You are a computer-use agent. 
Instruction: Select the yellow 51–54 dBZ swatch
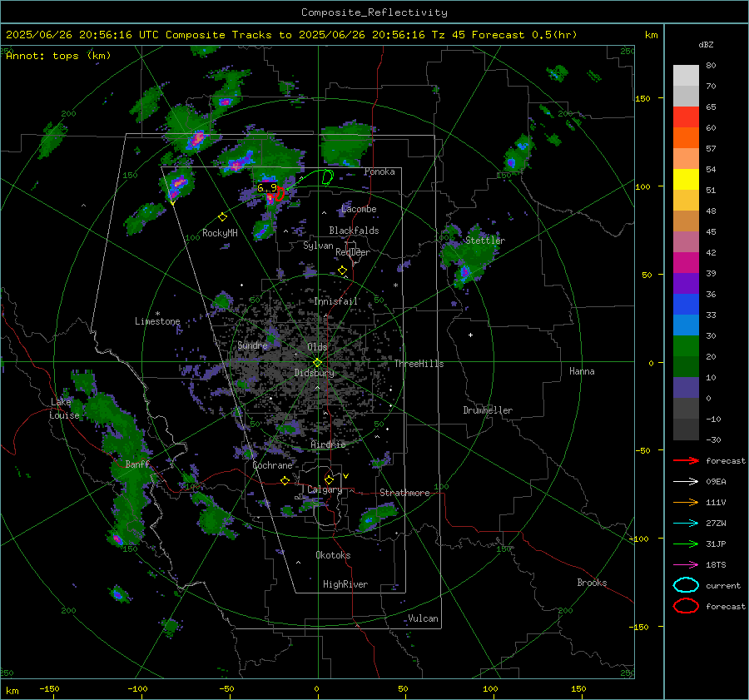[686, 180]
